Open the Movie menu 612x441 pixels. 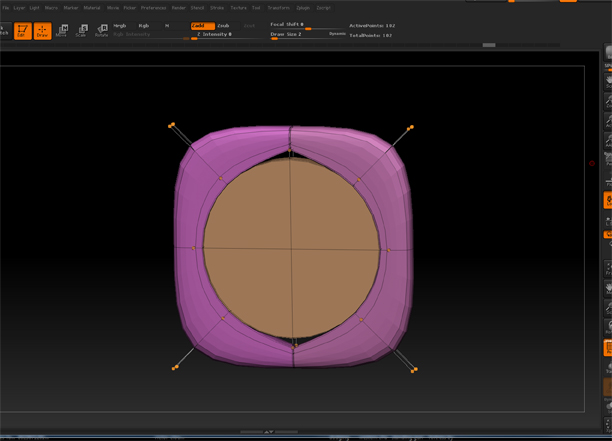tap(113, 8)
